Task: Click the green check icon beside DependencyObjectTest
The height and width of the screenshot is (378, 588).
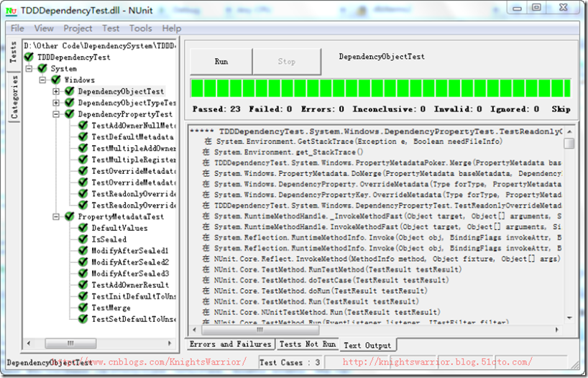Action: pos(70,92)
